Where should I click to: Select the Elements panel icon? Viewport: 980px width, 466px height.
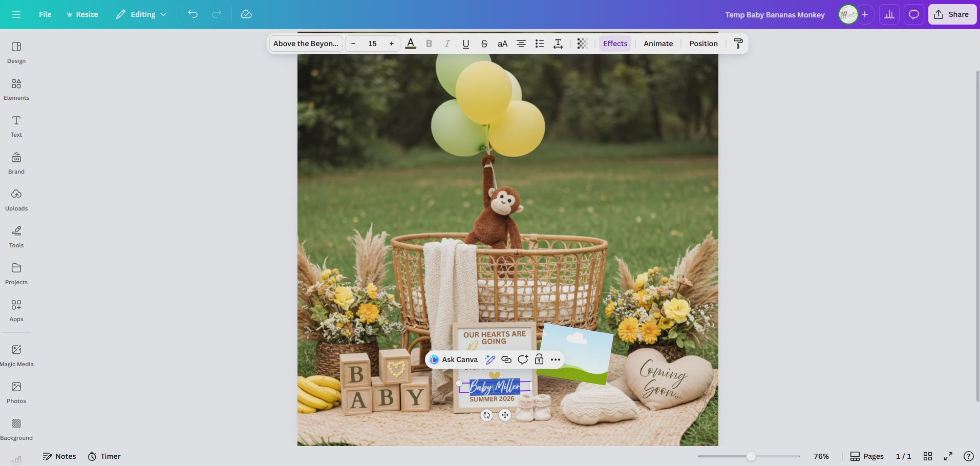point(16,89)
